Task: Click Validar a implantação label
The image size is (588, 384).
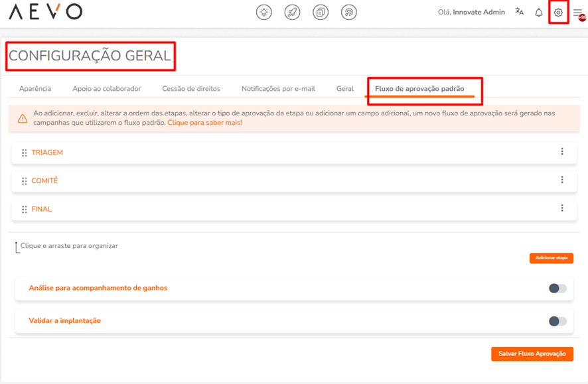Action: coord(65,321)
